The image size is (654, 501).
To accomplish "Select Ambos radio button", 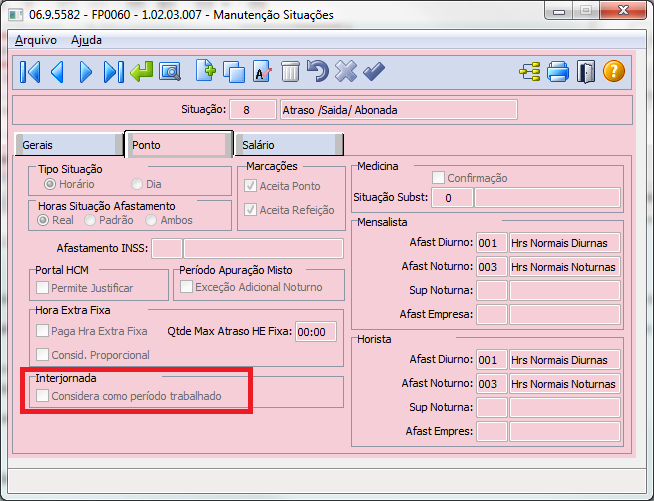I will coord(151,220).
